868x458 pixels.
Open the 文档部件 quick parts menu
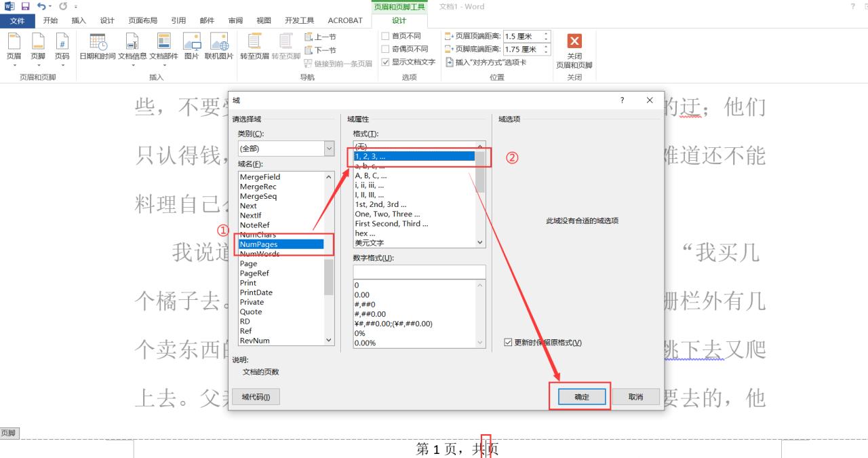coord(164,50)
